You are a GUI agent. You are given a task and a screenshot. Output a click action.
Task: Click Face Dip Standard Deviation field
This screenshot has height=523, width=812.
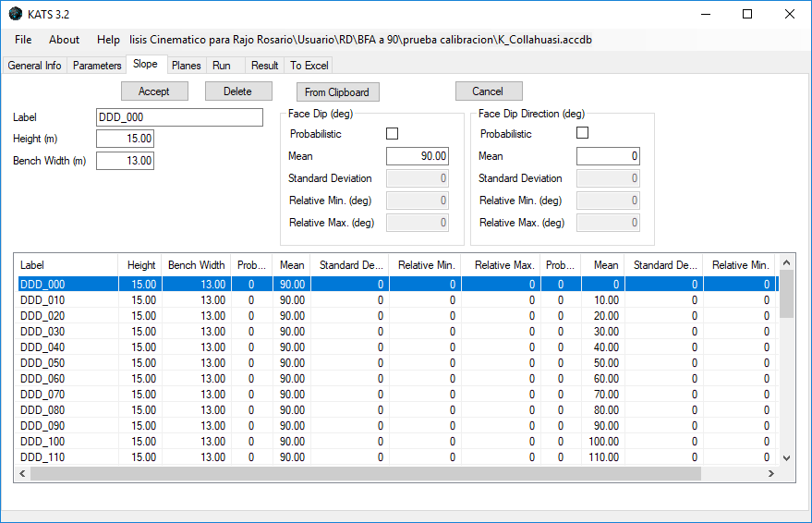[x=418, y=178]
